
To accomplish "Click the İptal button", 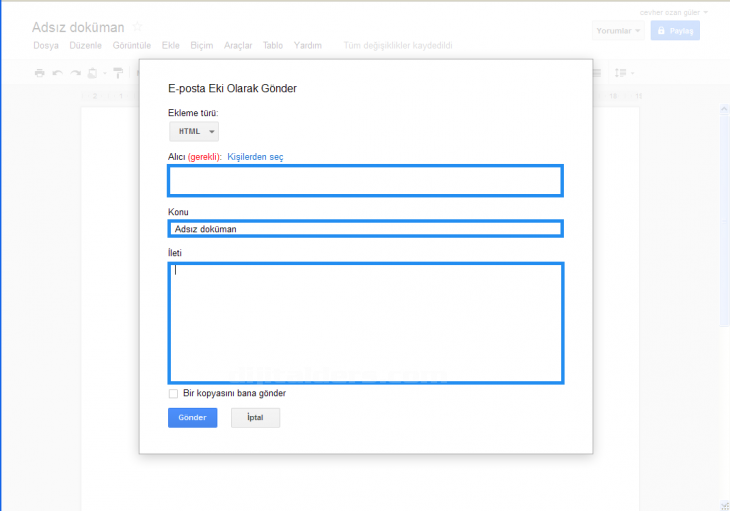I will pos(256,417).
